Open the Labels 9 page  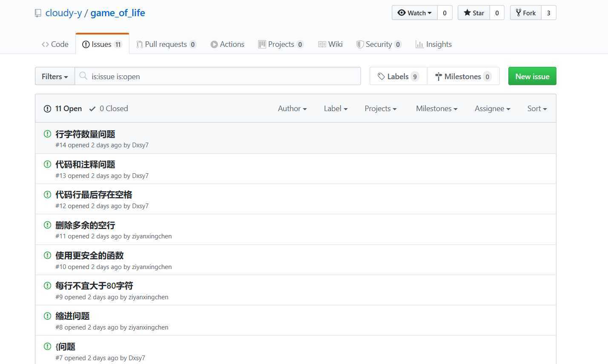coord(398,76)
